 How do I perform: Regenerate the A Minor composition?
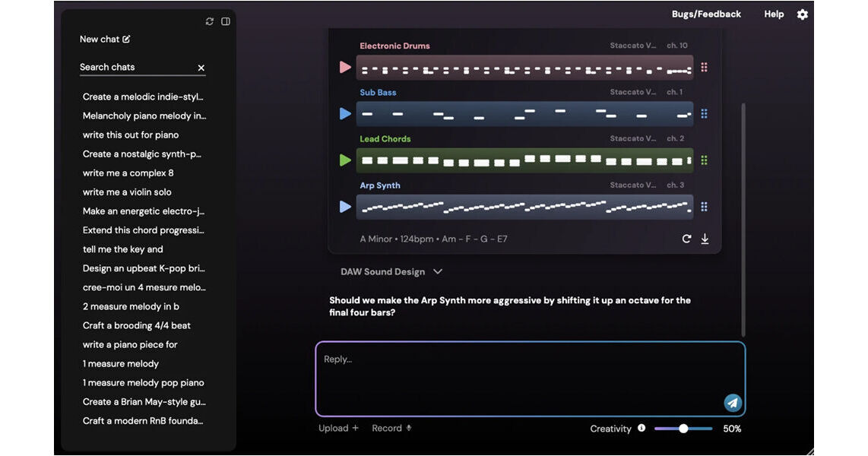(686, 239)
